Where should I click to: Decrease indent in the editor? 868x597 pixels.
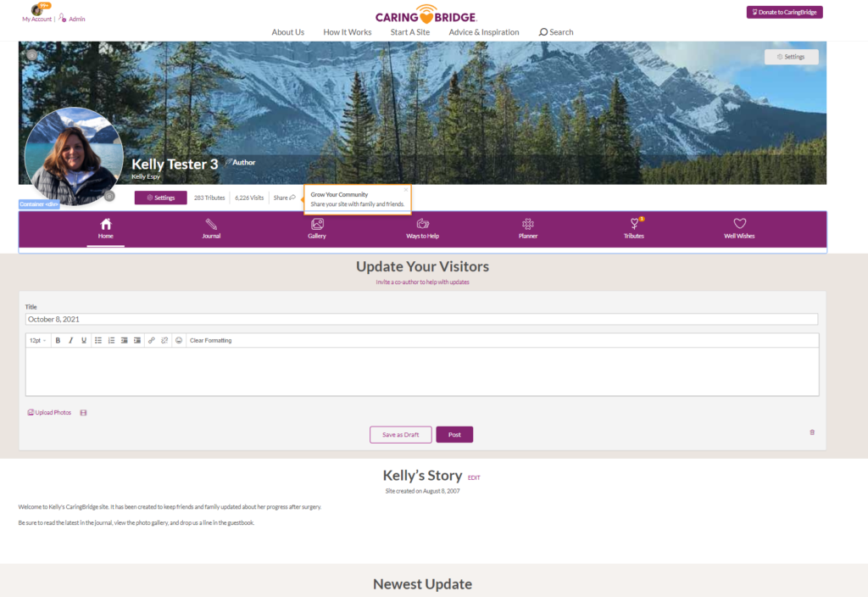(124, 341)
